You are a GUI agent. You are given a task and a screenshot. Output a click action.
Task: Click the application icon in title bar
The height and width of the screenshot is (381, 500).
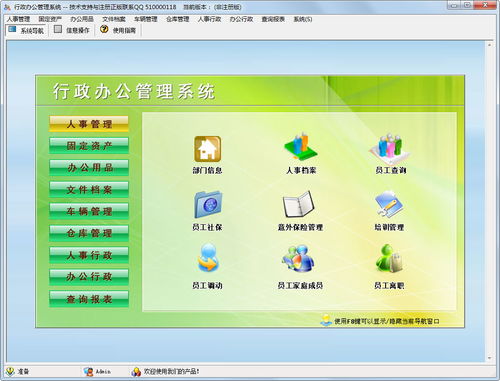coord(7,6)
